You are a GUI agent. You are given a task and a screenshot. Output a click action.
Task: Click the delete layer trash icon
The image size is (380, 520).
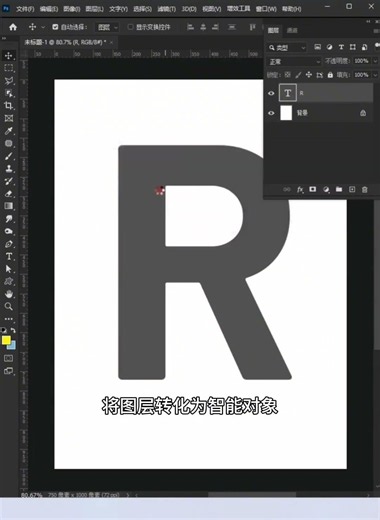click(364, 189)
